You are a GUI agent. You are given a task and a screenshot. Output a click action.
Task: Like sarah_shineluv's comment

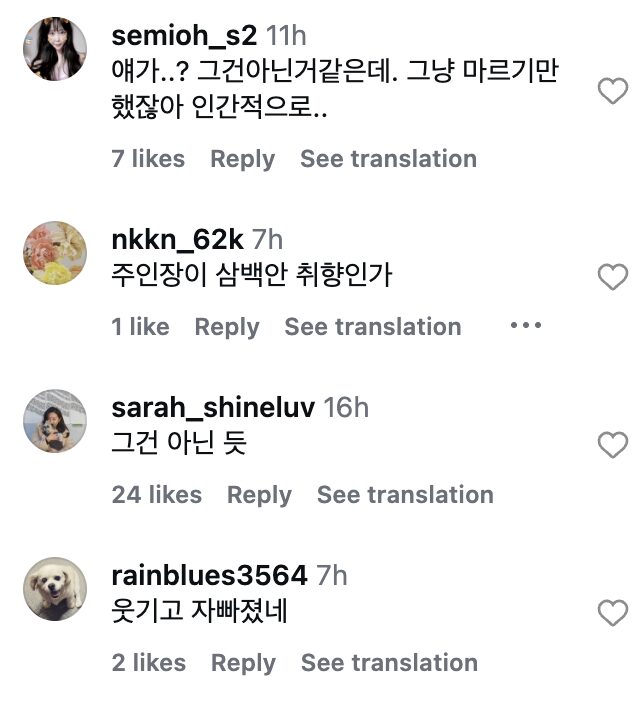612,445
